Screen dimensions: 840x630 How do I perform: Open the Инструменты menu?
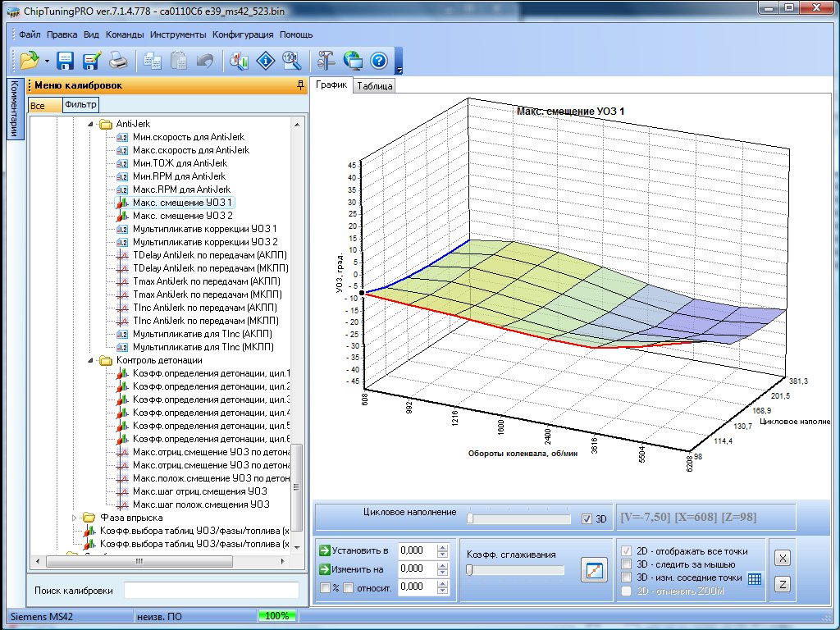point(178,35)
